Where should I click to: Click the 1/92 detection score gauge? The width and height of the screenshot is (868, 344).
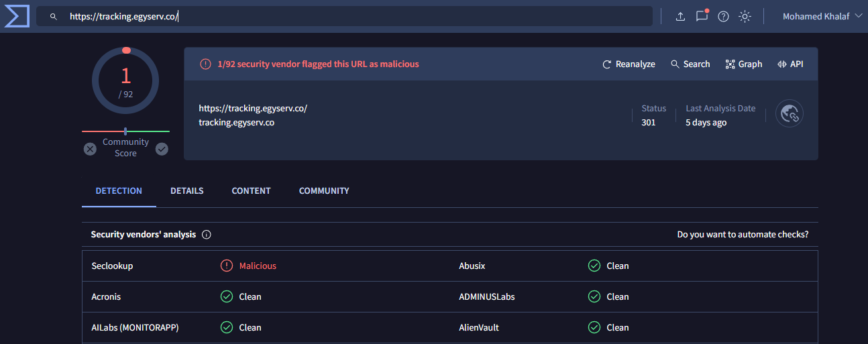(125, 81)
